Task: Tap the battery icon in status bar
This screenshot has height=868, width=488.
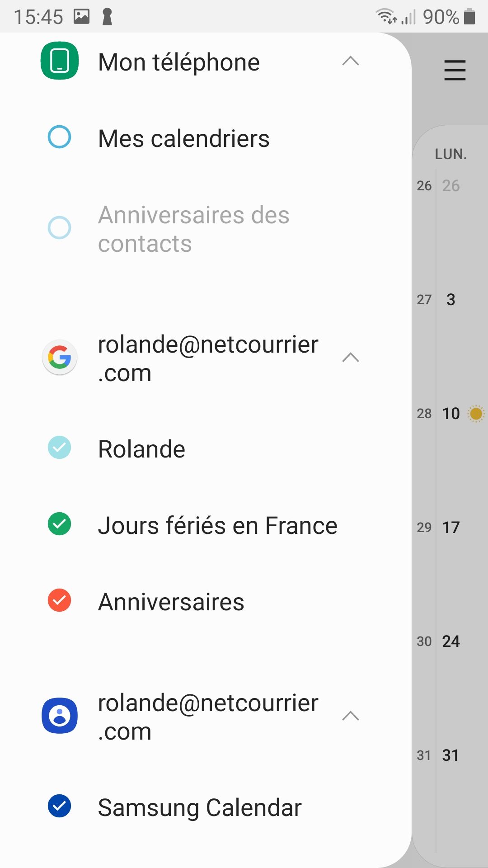Action: [470, 17]
